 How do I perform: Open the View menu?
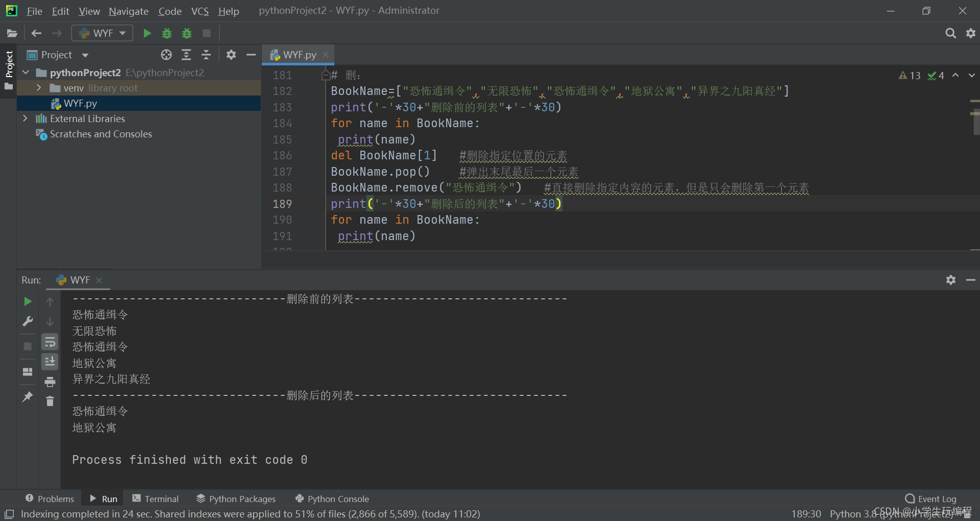click(89, 11)
